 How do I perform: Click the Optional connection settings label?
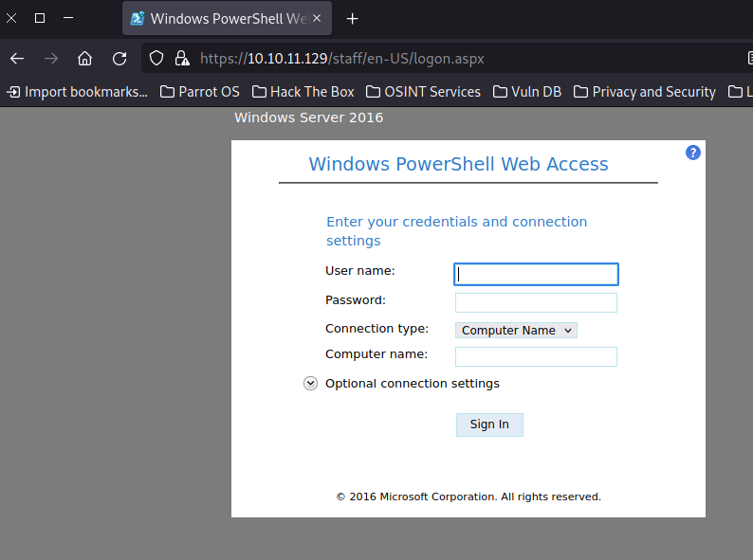click(412, 384)
